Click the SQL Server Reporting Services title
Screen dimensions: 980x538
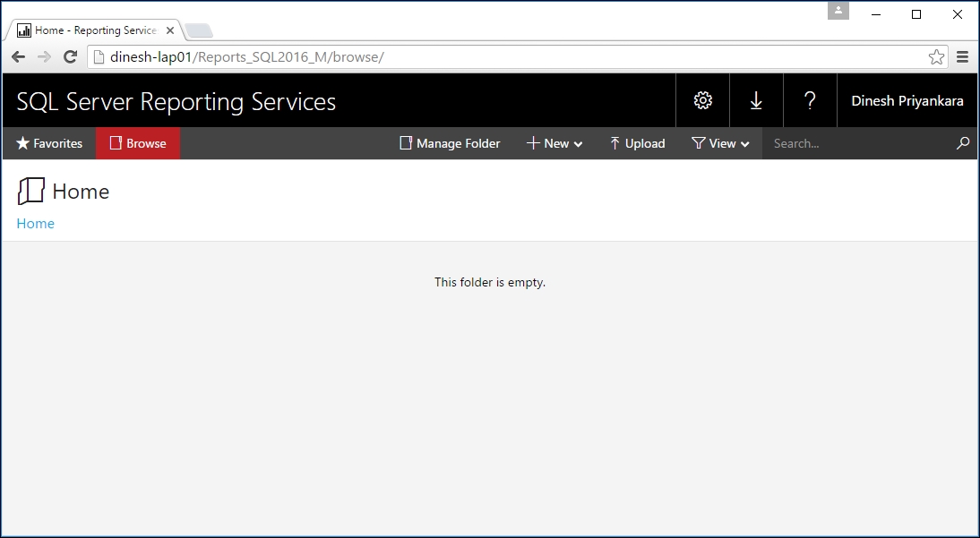pos(176,101)
